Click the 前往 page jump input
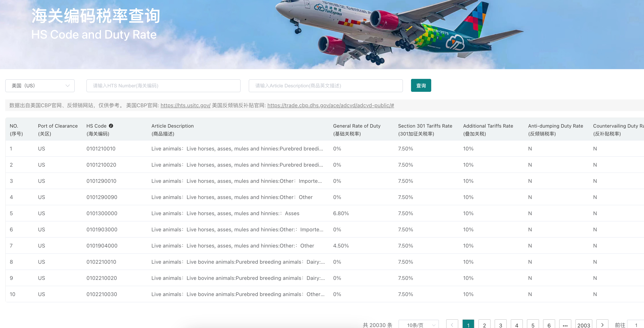 pos(636,325)
